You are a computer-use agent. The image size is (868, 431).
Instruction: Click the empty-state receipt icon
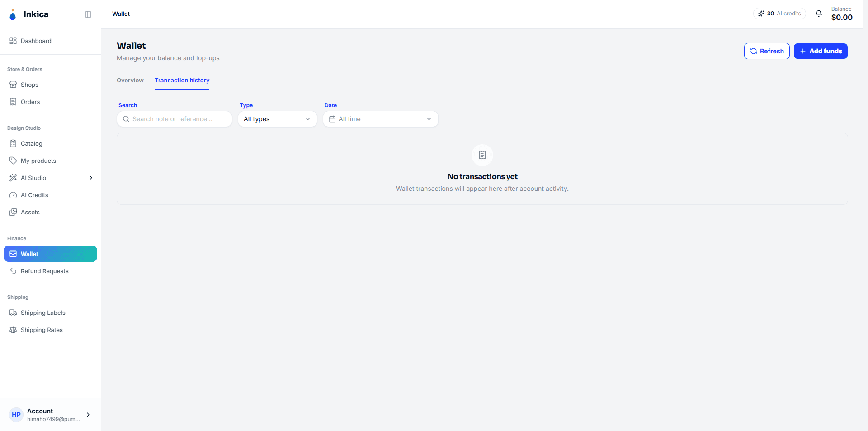[x=482, y=155]
